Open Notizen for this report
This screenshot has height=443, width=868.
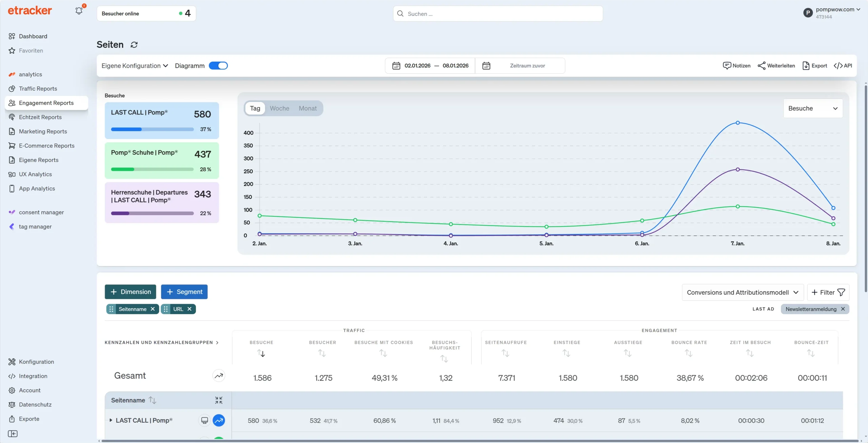737,65
